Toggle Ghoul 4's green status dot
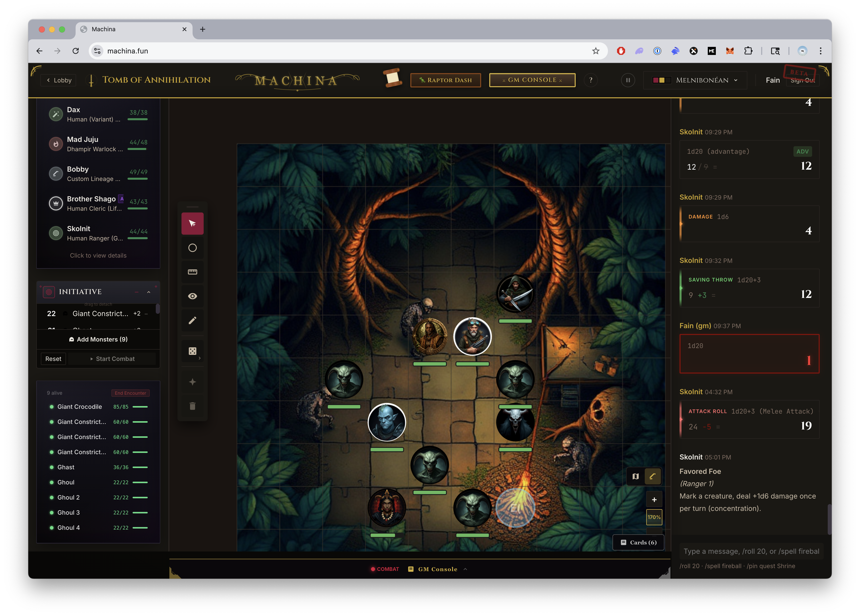Image resolution: width=860 pixels, height=616 pixels. tap(51, 528)
